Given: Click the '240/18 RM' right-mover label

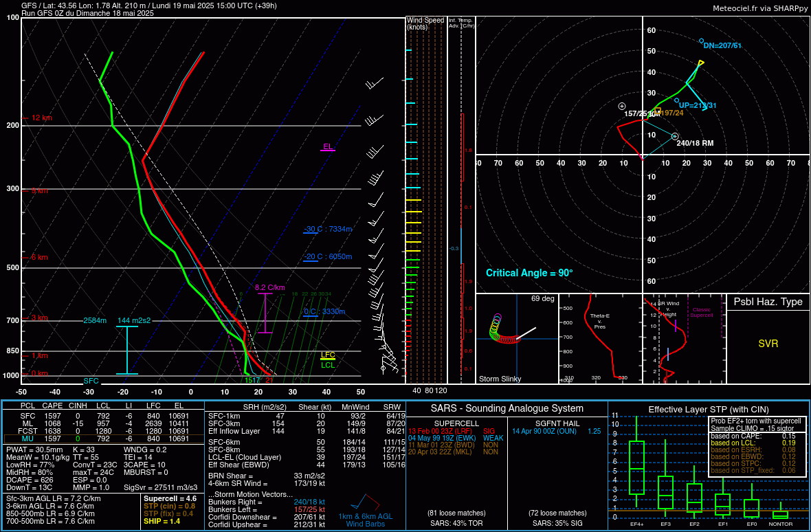Looking at the screenshot, I should pos(695,143).
